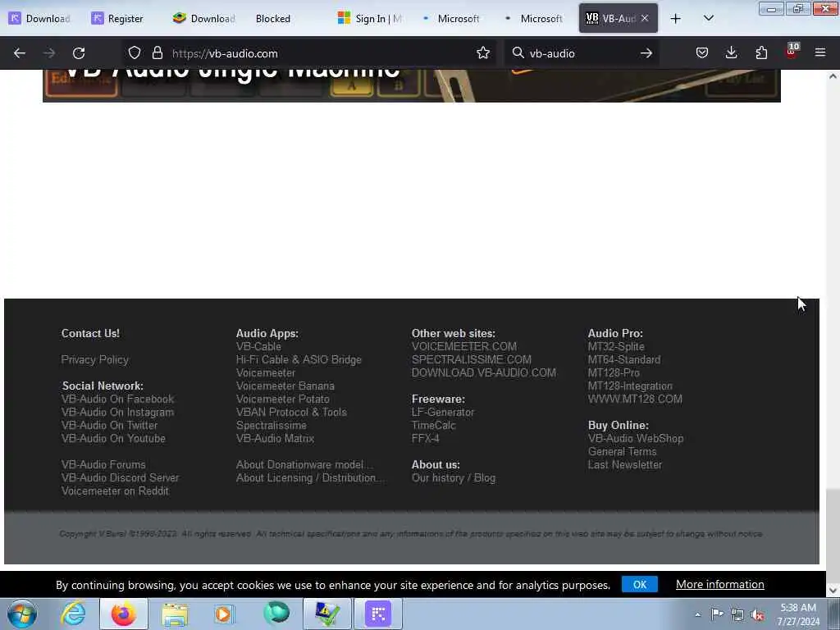Go back to the previous page
The height and width of the screenshot is (630, 840).
tap(20, 53)
